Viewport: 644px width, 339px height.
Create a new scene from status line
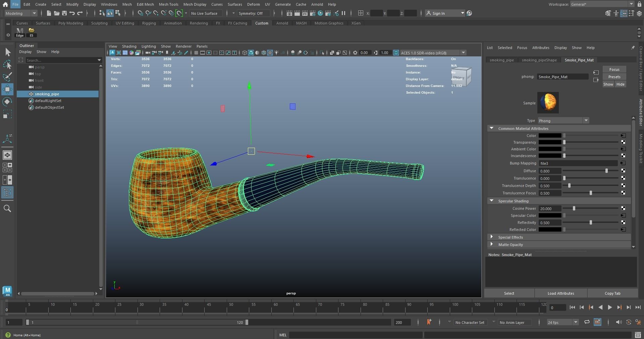click(49, 13)
